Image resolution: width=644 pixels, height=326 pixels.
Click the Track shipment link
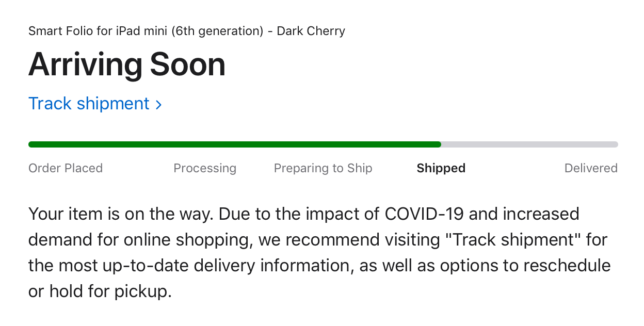(x=89, y=104)
